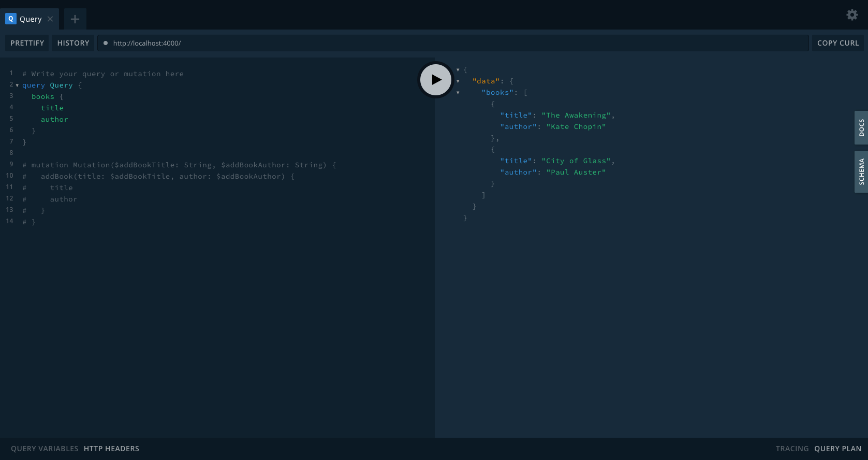Click the commented mutation Mutation line 9
Image resolution: width=868 pixels, height=460 pixels.
179,165
